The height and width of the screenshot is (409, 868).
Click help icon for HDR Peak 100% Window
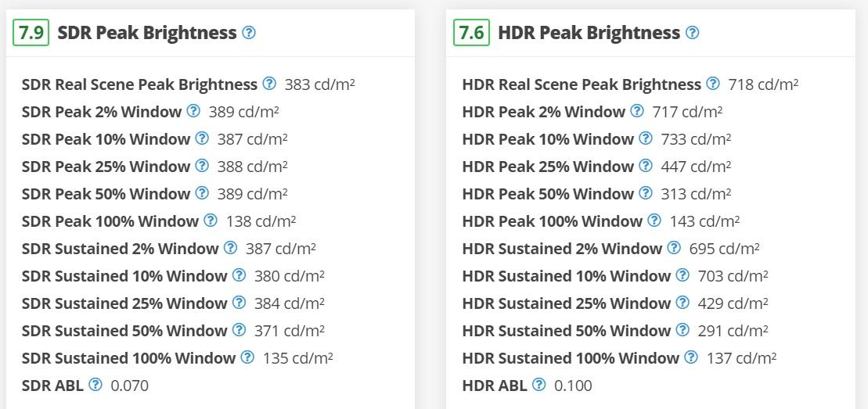[654, 221]
